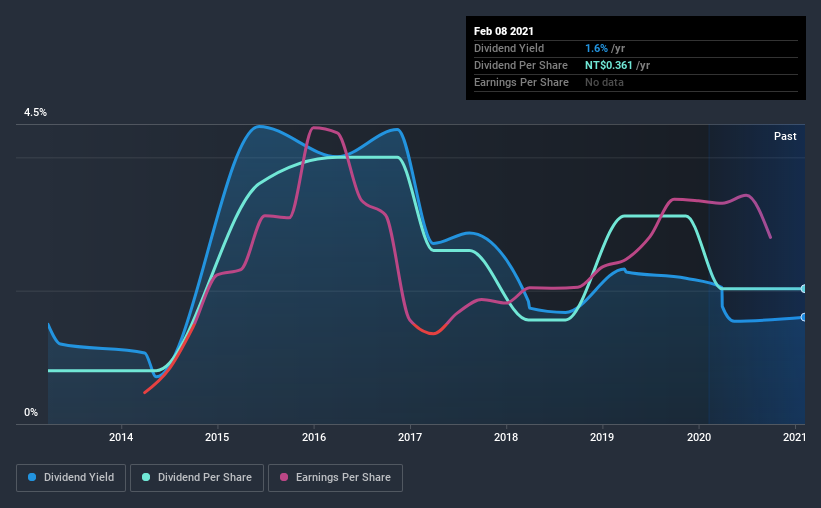Click Earnings Per Share label in tooltip
821x508 pixels.
[521, 82]
